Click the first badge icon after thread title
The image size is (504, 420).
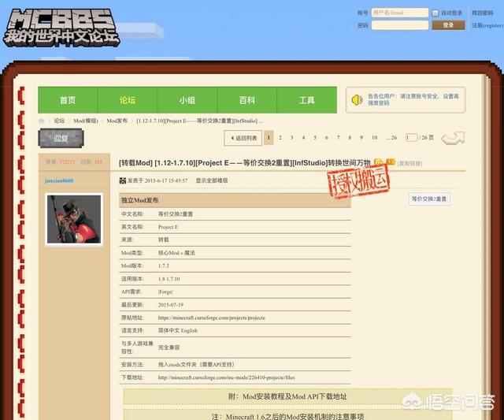click(x=378, y=162)
